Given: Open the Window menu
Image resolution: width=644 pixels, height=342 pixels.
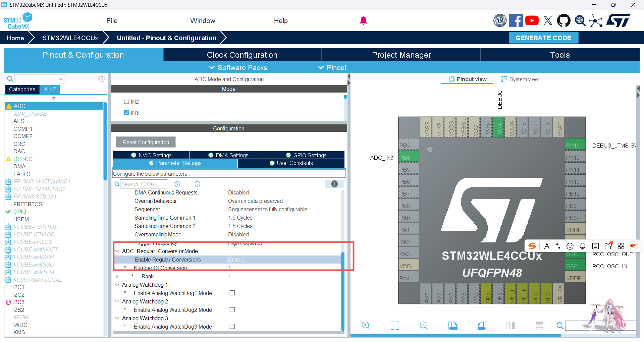Looking at the screenshot, I should coord(203,21).
